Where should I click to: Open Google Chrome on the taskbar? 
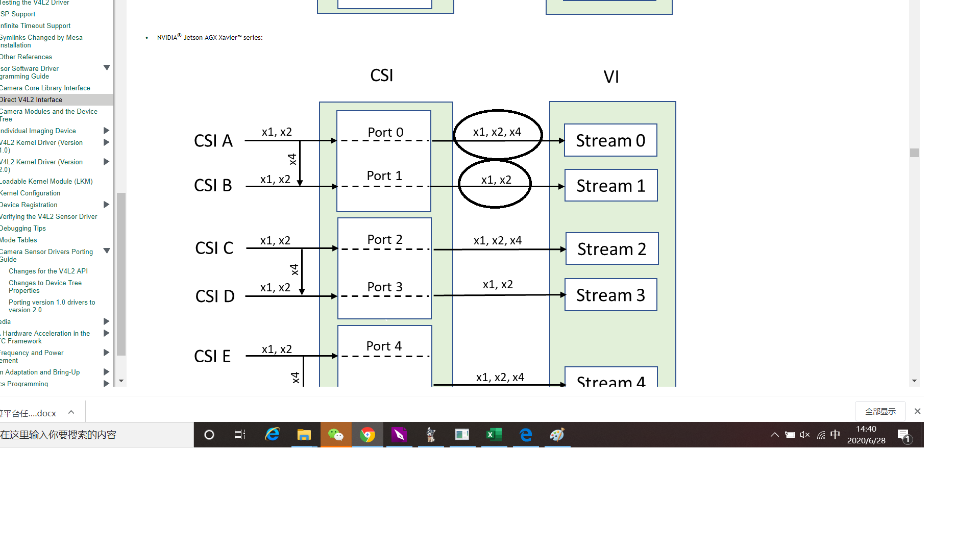point(367,435)
